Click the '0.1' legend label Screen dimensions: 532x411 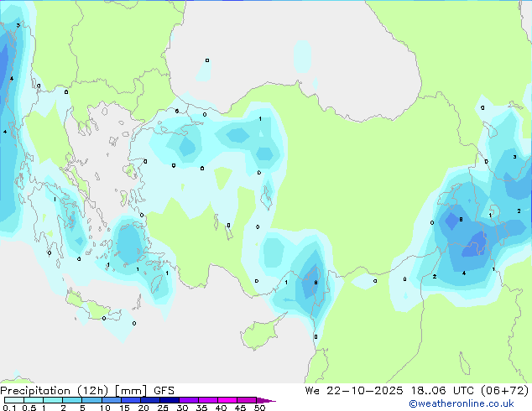(9, 408)
